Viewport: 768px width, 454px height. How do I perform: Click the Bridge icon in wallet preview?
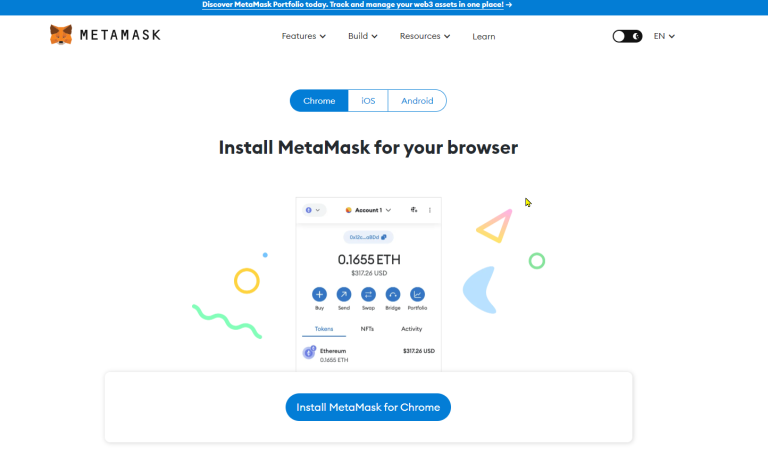click(x=393, y=294)
